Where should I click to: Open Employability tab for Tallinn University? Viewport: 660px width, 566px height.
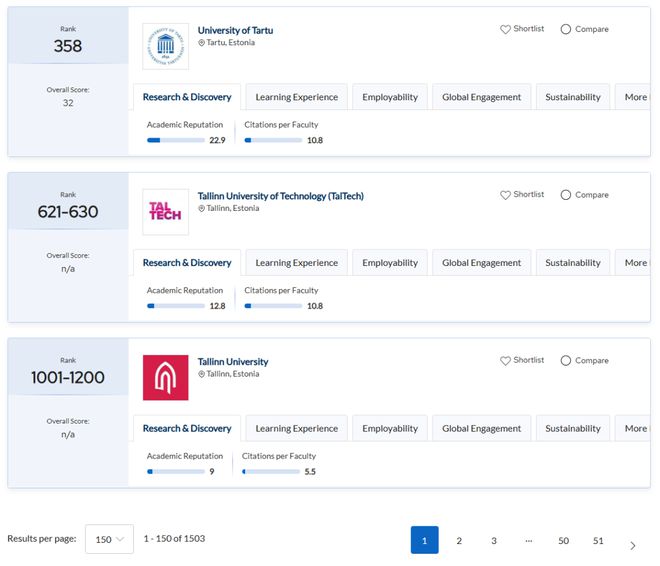[x=390, y=428]
